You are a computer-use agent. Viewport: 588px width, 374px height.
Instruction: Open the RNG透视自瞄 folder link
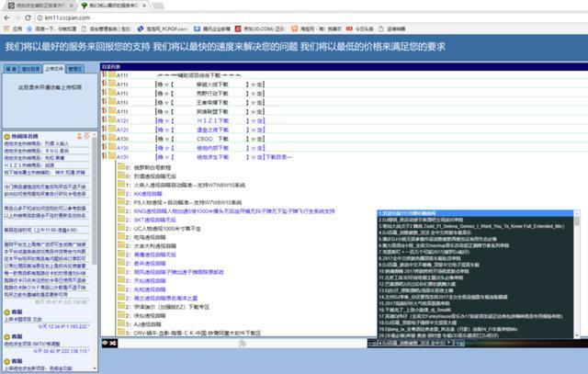pyautogui.click(x=234, y=210)
